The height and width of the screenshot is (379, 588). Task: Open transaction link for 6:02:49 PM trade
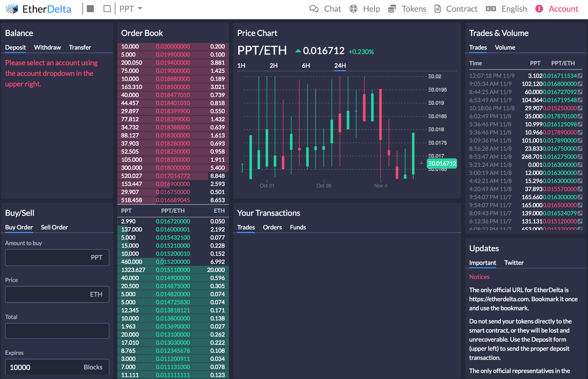[580, 116]
